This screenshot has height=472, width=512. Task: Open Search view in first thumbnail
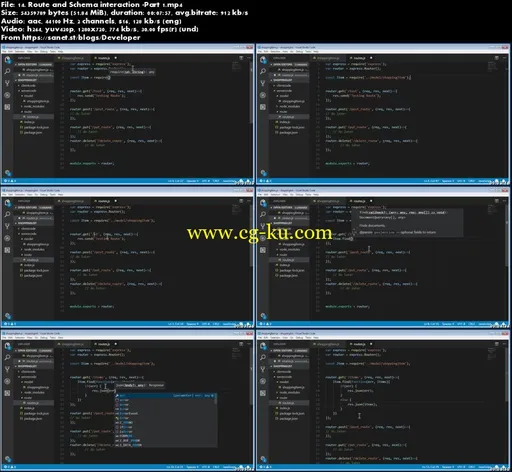tap(7, 71)
